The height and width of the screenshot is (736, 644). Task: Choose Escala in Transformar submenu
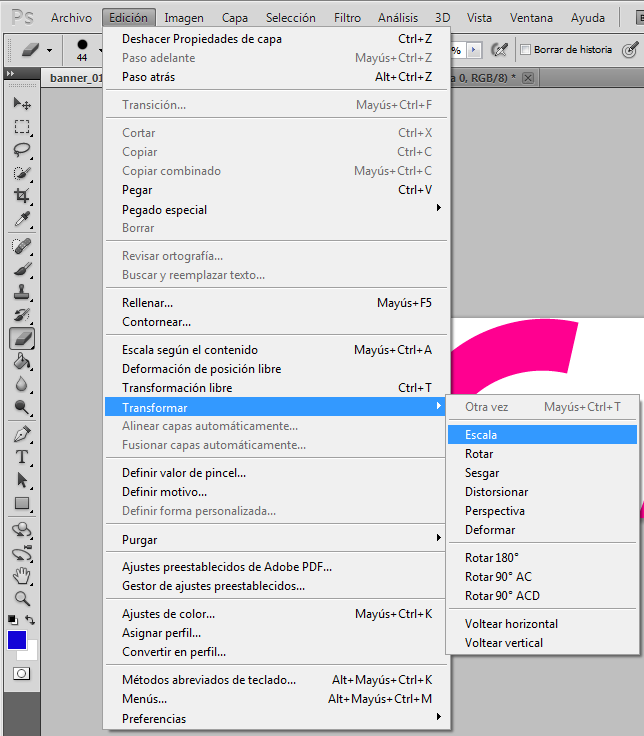pyautogui.click(x=542, y=434)
